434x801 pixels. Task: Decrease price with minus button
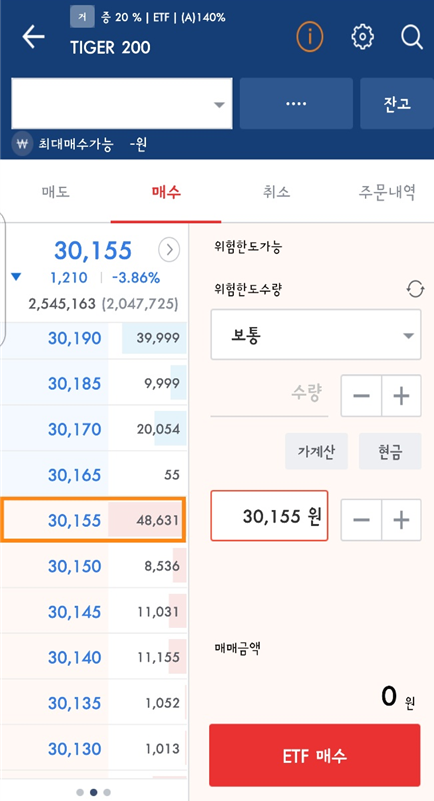[361, 520]
